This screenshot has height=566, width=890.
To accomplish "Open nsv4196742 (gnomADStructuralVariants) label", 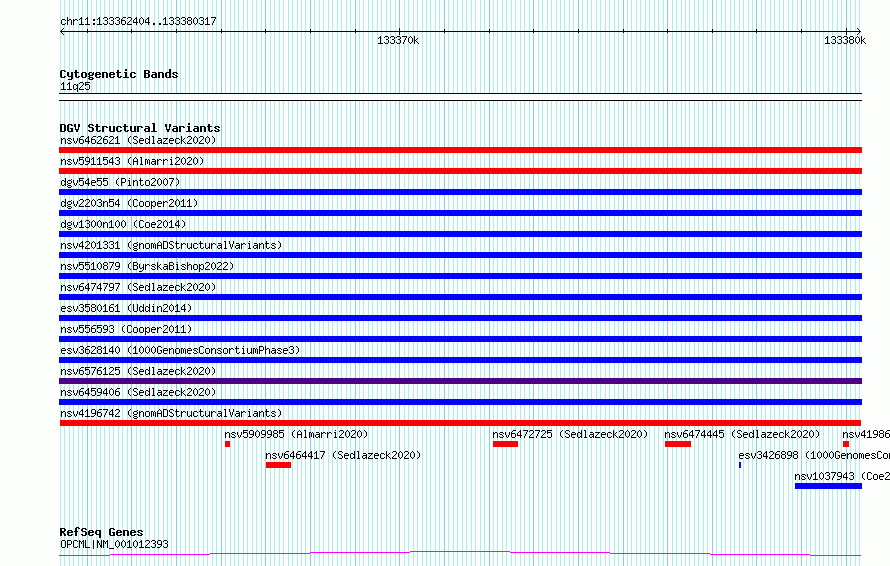I will tap(171, 413).
